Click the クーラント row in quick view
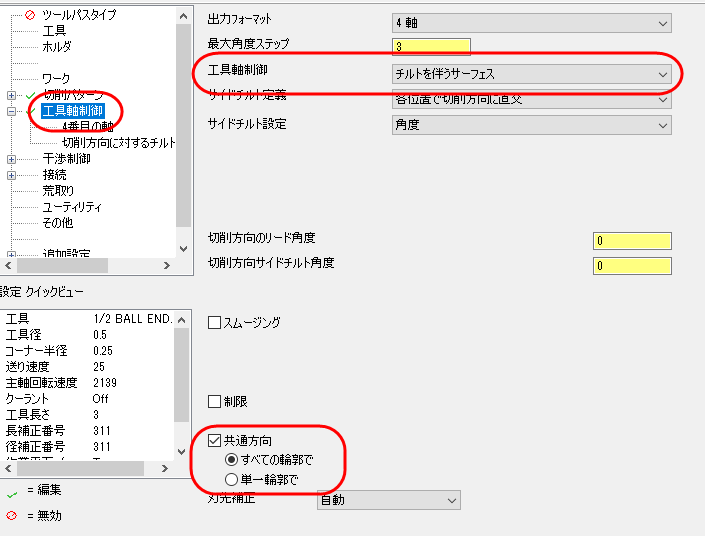Image resolution: width=705 pixels, height=536 pixels. click(x=88, y=399)
